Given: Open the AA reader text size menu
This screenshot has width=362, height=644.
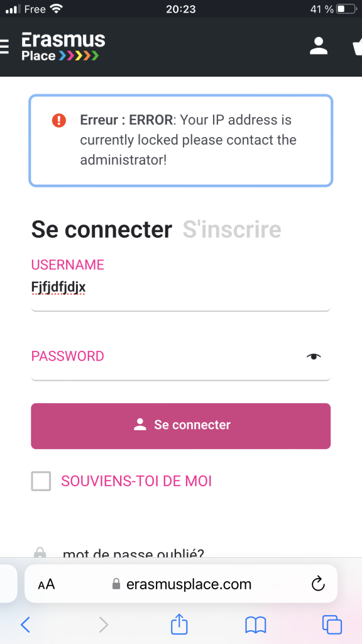Looking at the screenshot, I should click(47, 584).
